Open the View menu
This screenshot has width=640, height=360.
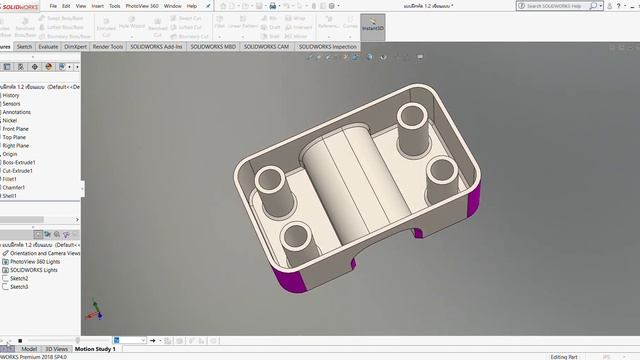[81, 6]
